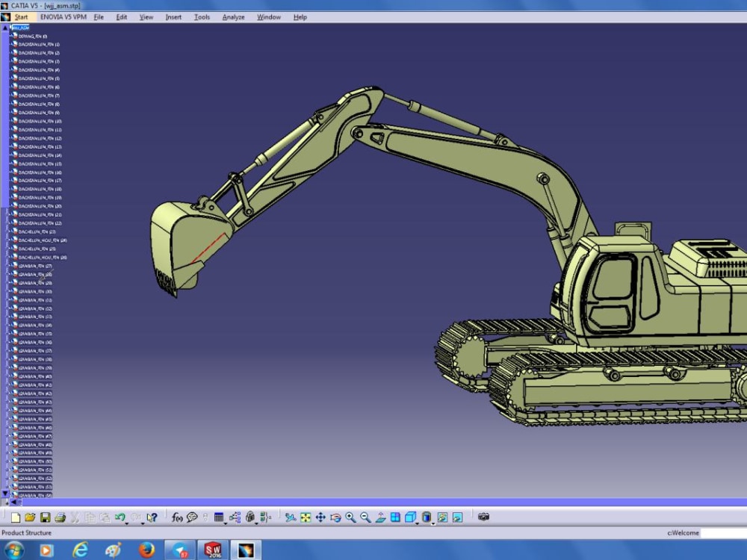Open Telegram from the taskbar
This screenshot has height=560, width=747.
[180, 550]
